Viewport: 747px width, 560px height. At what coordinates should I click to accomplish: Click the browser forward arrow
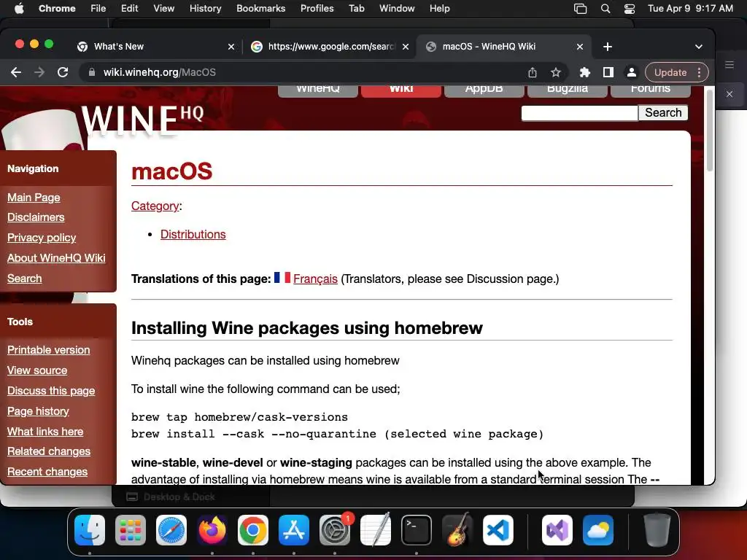tap(39, 72)
